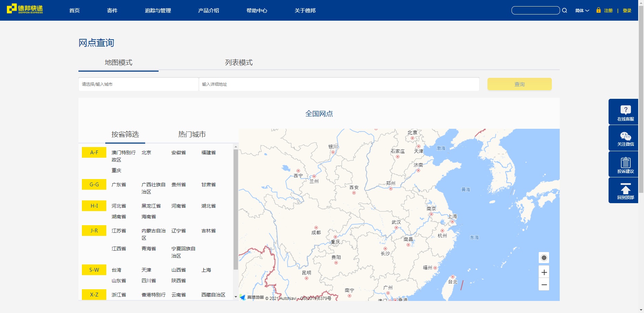The height and width of the screenshot is (313, 644).
Task: Switch to 地图模式 tab
Action: 118,63
